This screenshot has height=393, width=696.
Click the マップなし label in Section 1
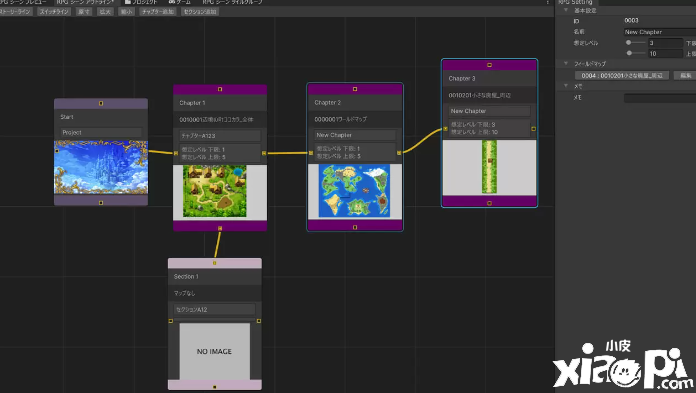point(184,293)
